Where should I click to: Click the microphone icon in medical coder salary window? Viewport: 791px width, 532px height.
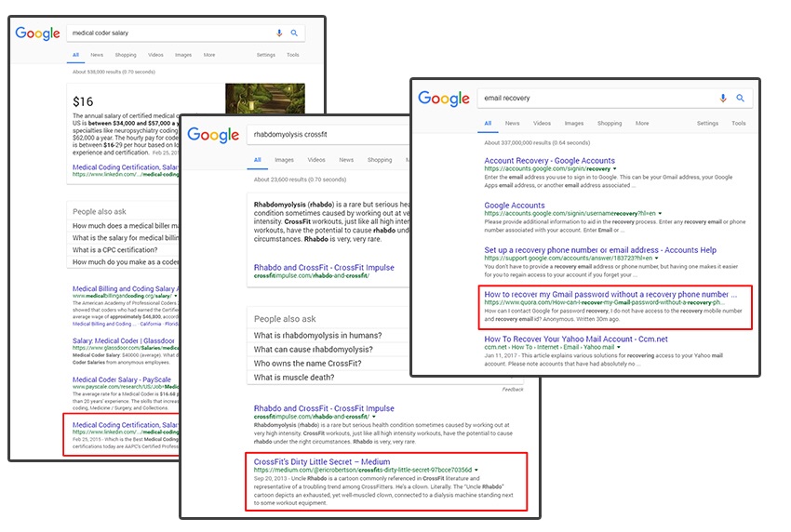click(x=279, y=33)
